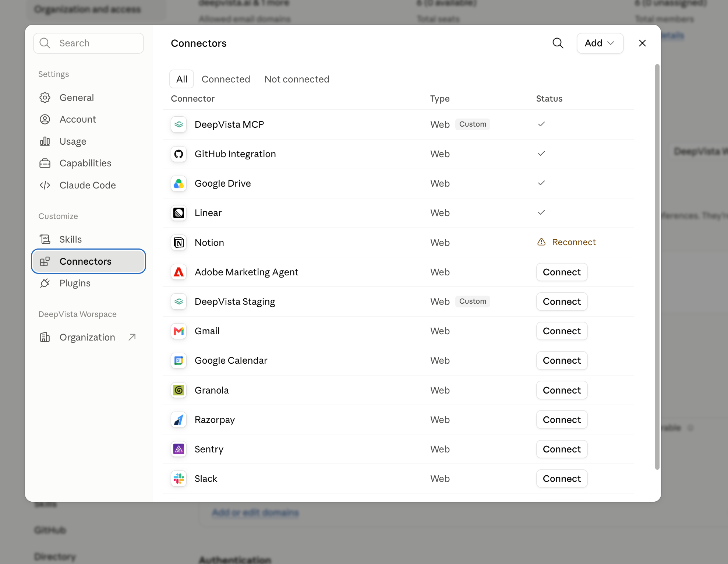The height and width of the screenshot is (564, 728).
Task: Click the Google Drive logo icon
Action: click(179, 183)
